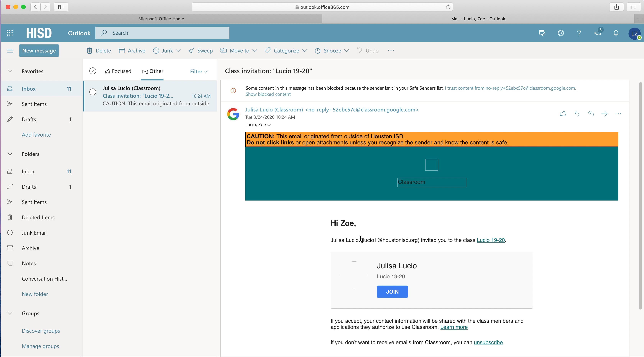Open the Microsoft Office Home browser tab
Image resolution: width=644 pixels, height=357 pixels.
point(161,19)
